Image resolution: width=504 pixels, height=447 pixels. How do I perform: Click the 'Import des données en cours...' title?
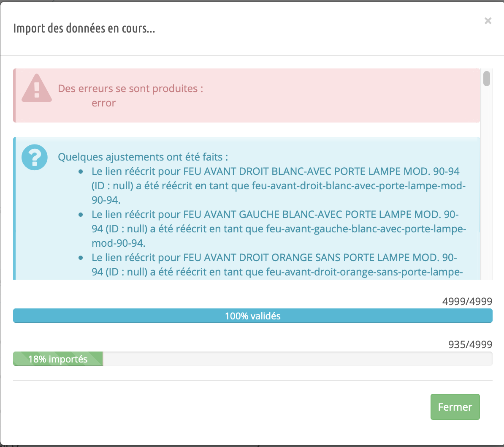coord(84,28)
